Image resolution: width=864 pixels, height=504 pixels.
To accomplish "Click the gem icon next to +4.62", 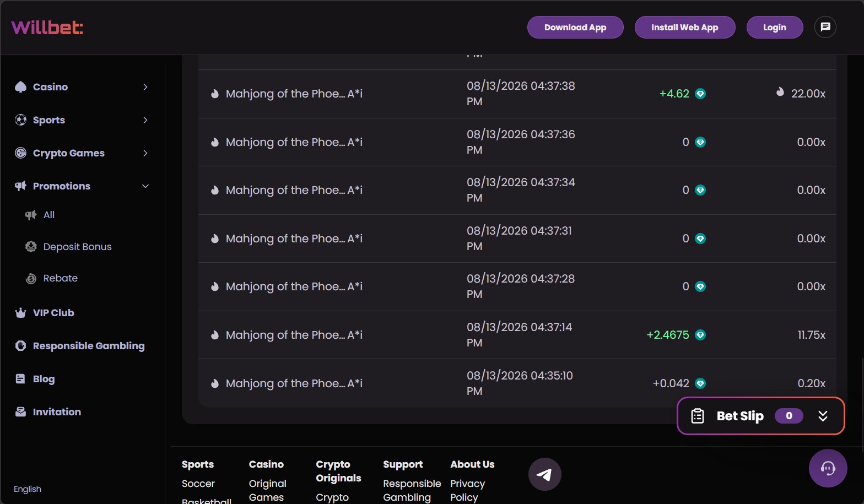I will point(700,94).
